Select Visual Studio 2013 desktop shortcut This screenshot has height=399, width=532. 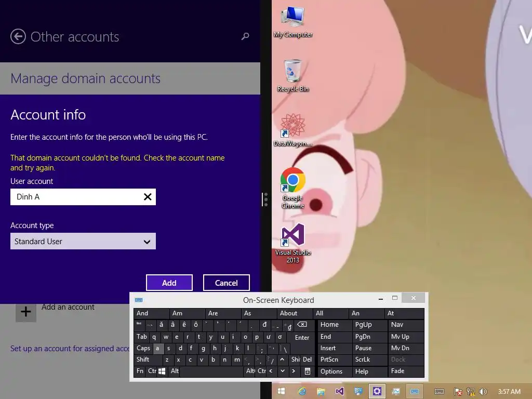click(293, 243)
